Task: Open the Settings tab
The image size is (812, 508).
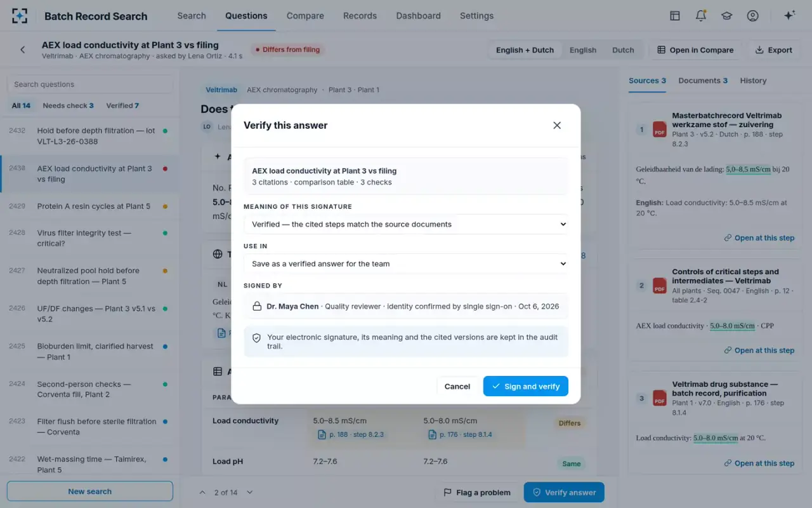Action: tap(476, 16)
